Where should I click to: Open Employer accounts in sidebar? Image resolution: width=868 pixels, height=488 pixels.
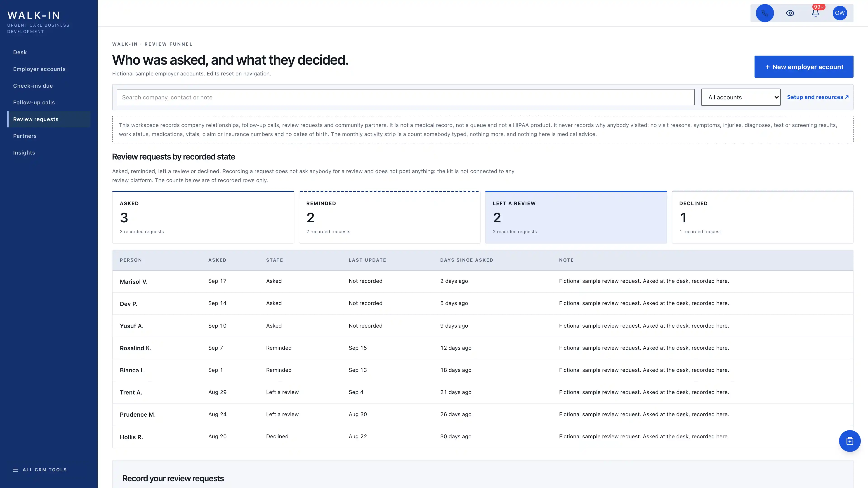(x=49, y=69)
